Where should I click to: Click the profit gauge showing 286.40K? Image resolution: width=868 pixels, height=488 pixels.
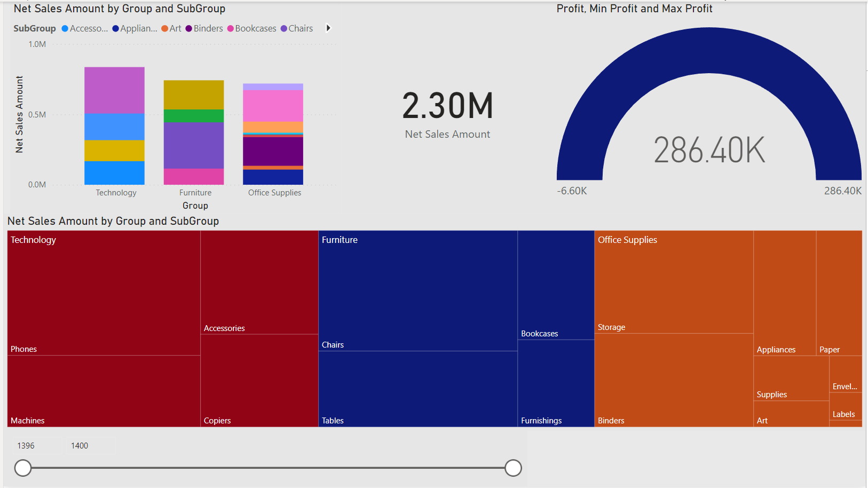point(709,117)
